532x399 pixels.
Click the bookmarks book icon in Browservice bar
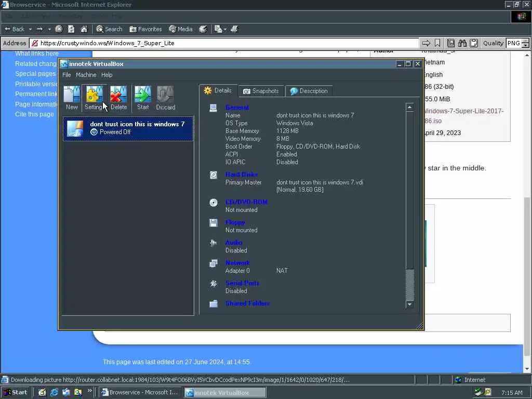coord(451,43)
